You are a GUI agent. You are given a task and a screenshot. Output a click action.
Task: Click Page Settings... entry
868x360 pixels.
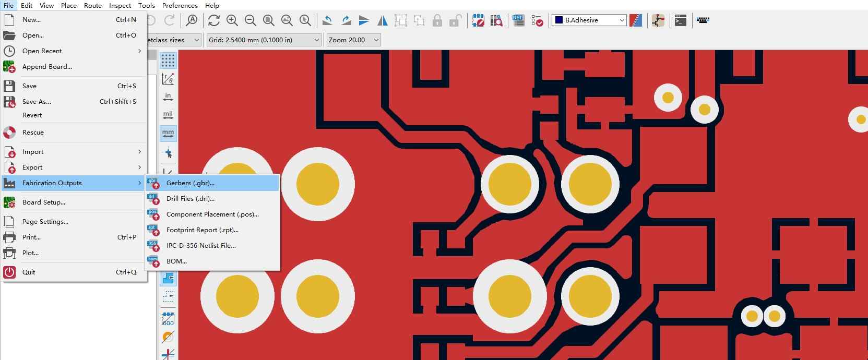(x=74, y=221)
